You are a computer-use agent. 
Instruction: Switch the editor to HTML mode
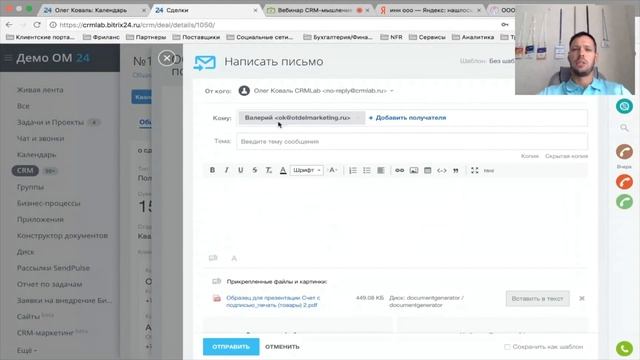489,171
